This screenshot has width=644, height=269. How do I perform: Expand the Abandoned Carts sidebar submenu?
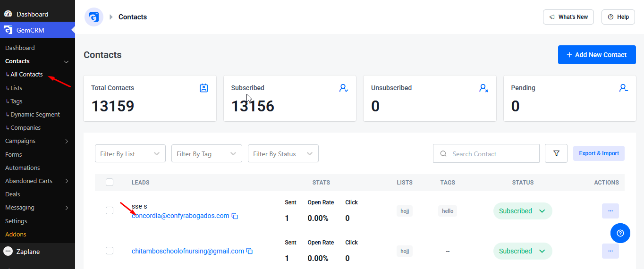[67, 181]
